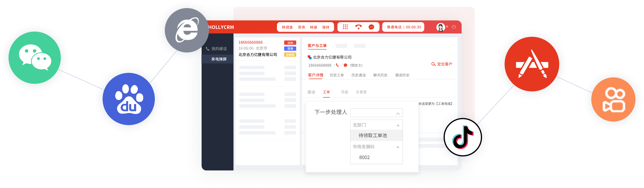Screen dimensions: 644x188
Task: Switch to 百度 sub-tab
Action: coord(345,92)
